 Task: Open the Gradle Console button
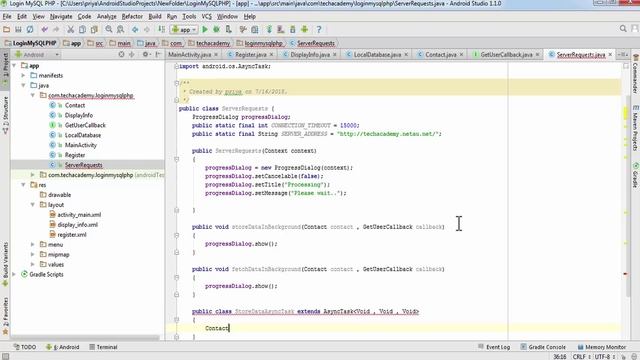coord(543,347)
